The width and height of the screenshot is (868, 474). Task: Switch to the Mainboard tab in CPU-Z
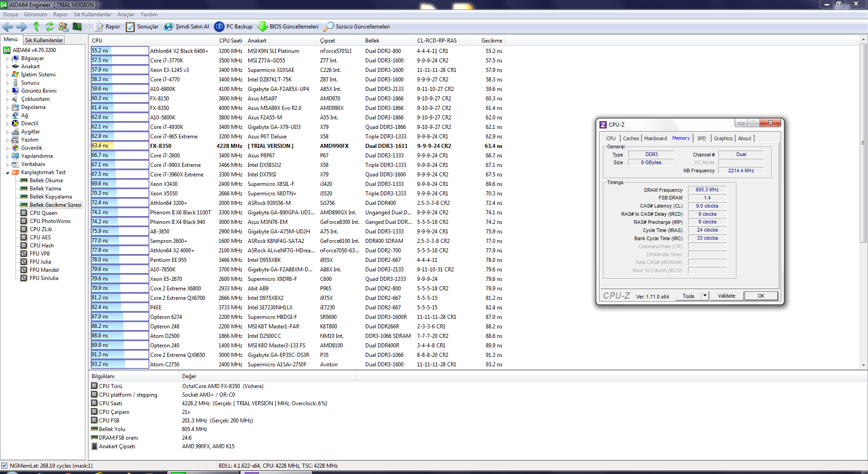tap(655, 138)
